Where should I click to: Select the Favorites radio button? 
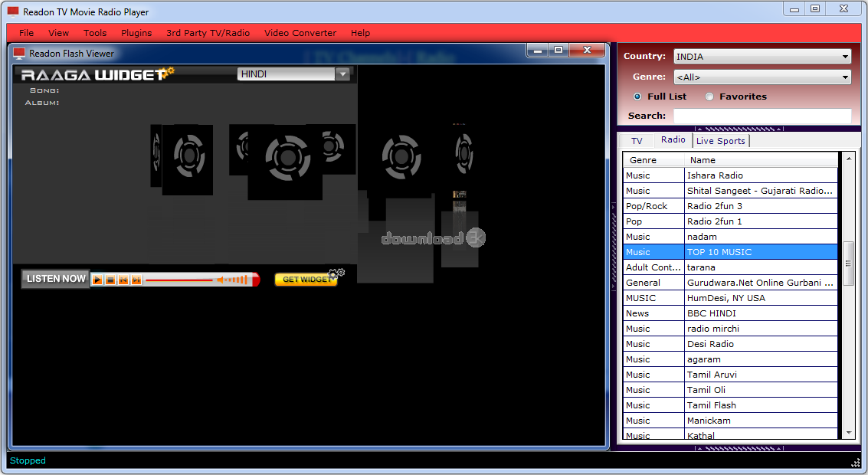pyautogui.click(x=709, y=97)
